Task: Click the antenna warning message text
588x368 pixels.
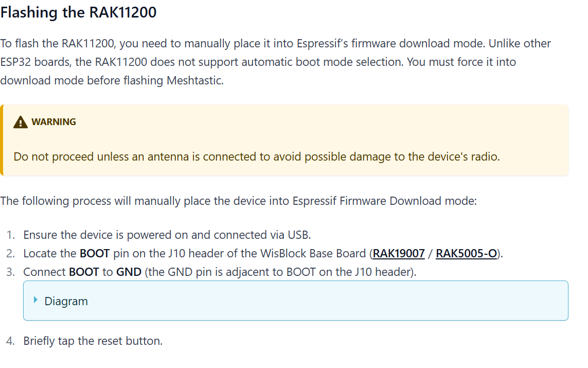Action: (x=256, y=156)
